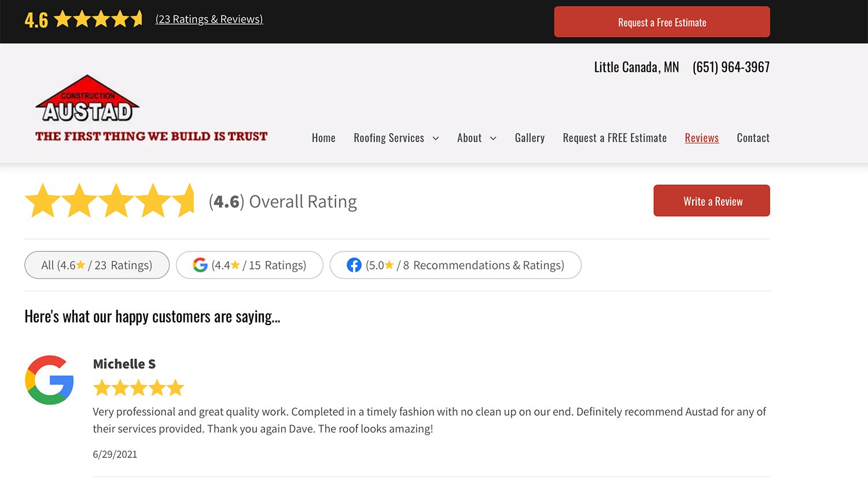
Task: Expand the Roofing Services dropdown chevron
Action: point(436,138)
